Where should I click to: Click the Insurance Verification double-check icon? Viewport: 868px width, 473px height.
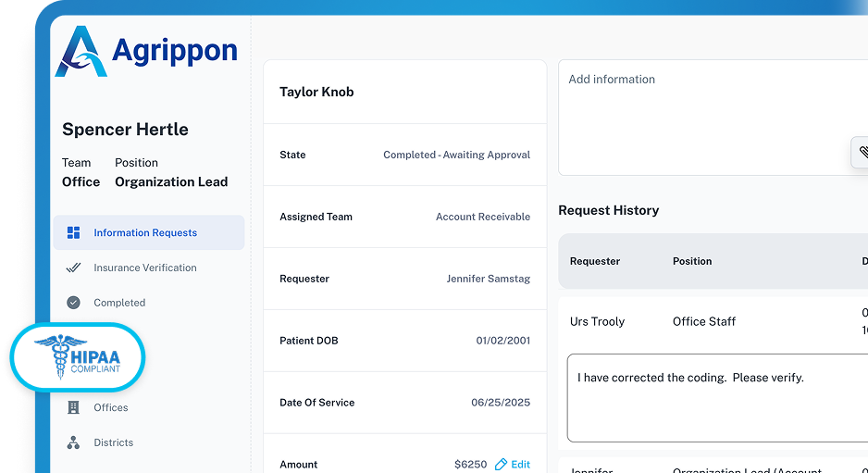74,268
